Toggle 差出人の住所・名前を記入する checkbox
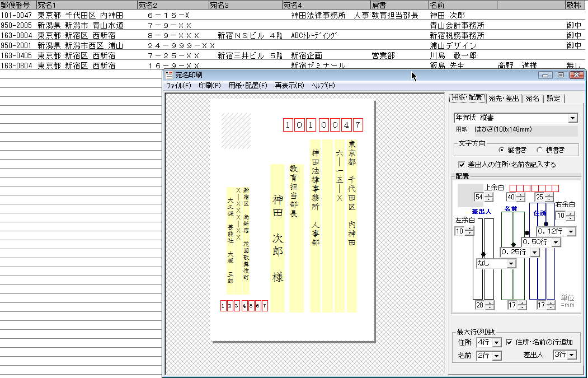This screenshot has width=588, height=378. pos(462,165)
